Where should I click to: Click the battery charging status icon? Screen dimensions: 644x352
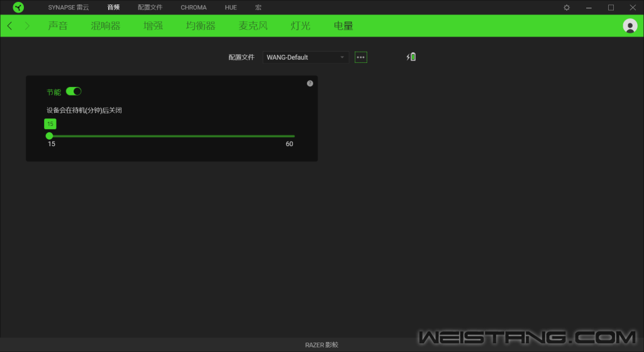tap(411, 57)
